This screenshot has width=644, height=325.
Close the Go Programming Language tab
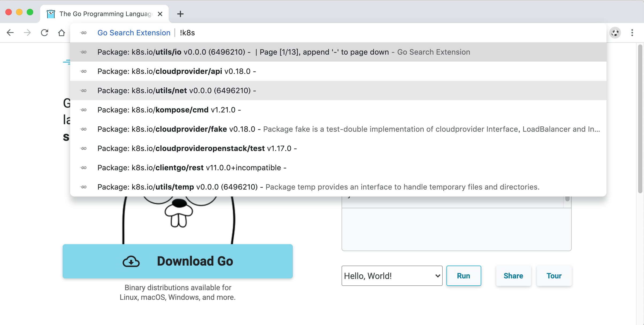click(x=160, y=14)
